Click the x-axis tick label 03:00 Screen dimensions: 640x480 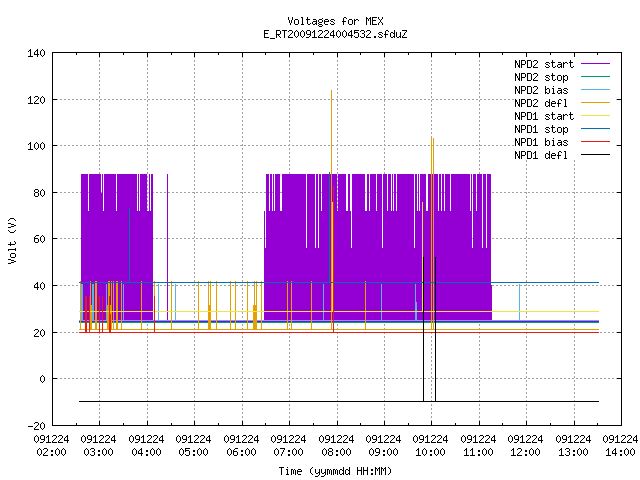(98, 452)
